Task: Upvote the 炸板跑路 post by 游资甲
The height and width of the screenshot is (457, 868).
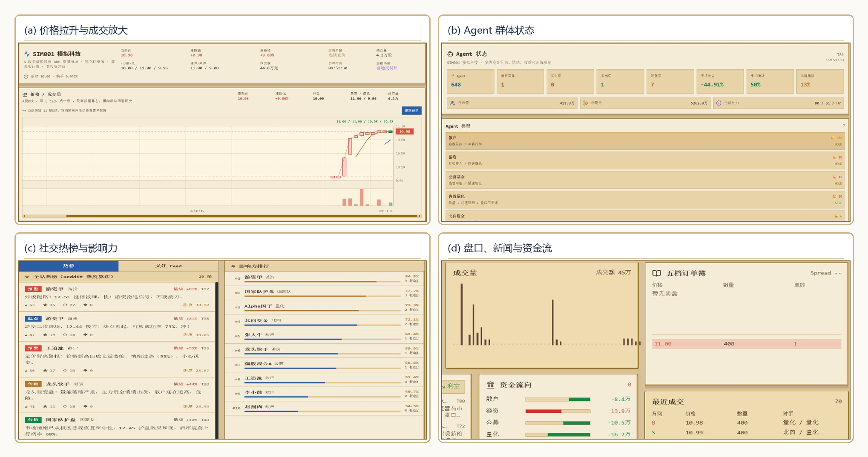Action: pyautogui.click(x=26, y=305)
